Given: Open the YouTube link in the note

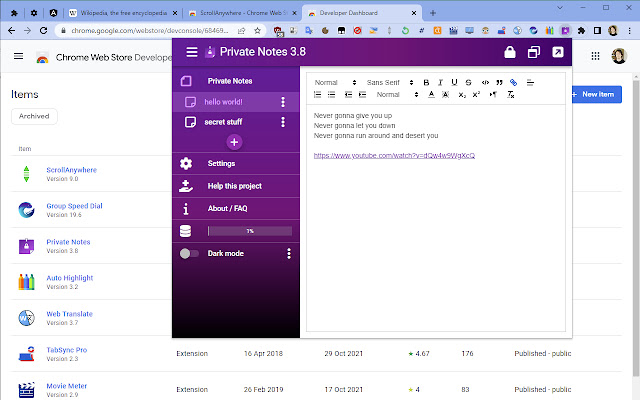Looking at the screenshot, I should 394,156.
